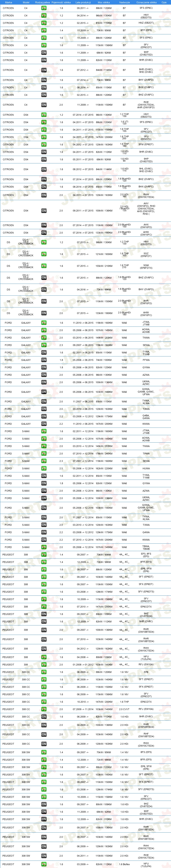
Task: Click engine code cell TPWA
Action: [146, 454]
